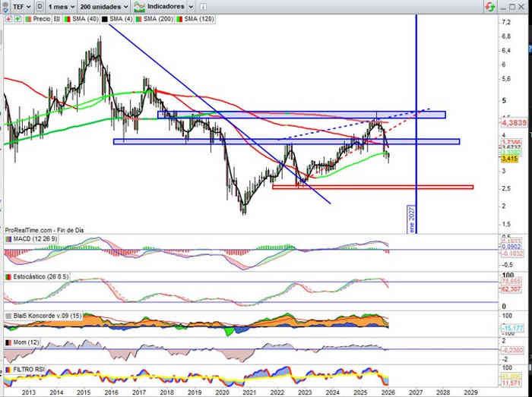Open the Indicadores chart icon
The image size is (532, 397).
138,6
